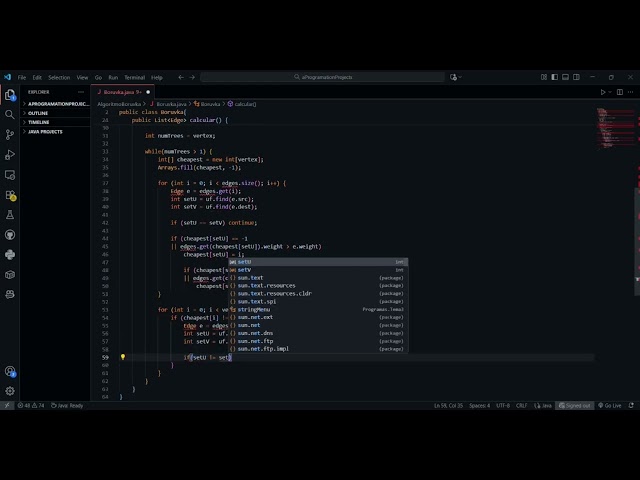The height and width of the screenshot is (480, 640).
Task: Open Remote Explorer view
Action: tap(10, 175)
